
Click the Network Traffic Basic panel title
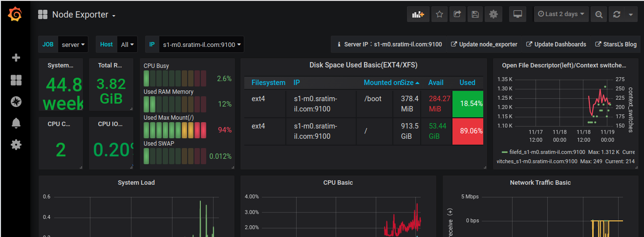point(540,183)
